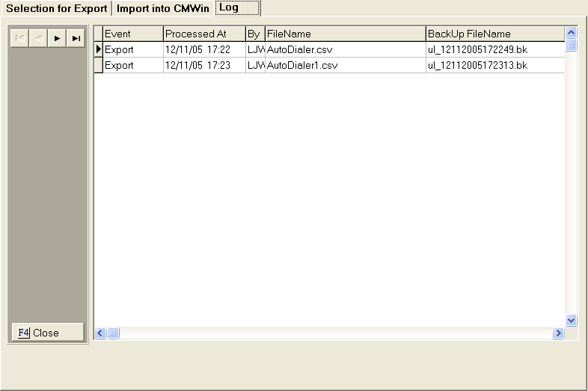
Task: Click the previous record navigator arrow
Action: point(38,38)
